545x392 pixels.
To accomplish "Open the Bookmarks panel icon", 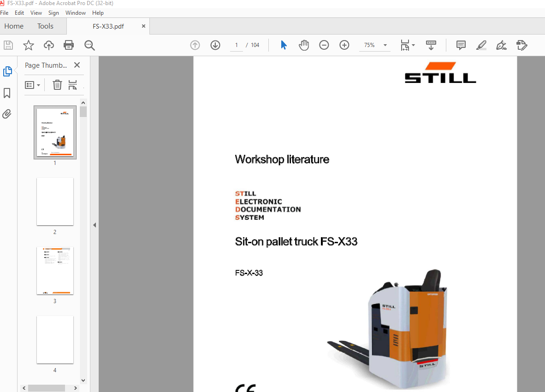I will click(x=7, y=93).
